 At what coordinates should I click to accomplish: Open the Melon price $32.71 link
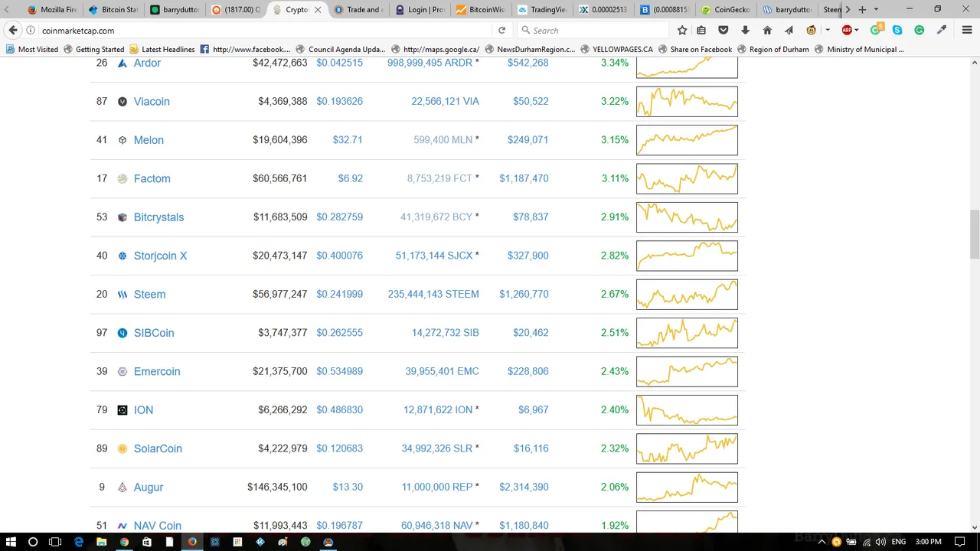coord(348,140)
